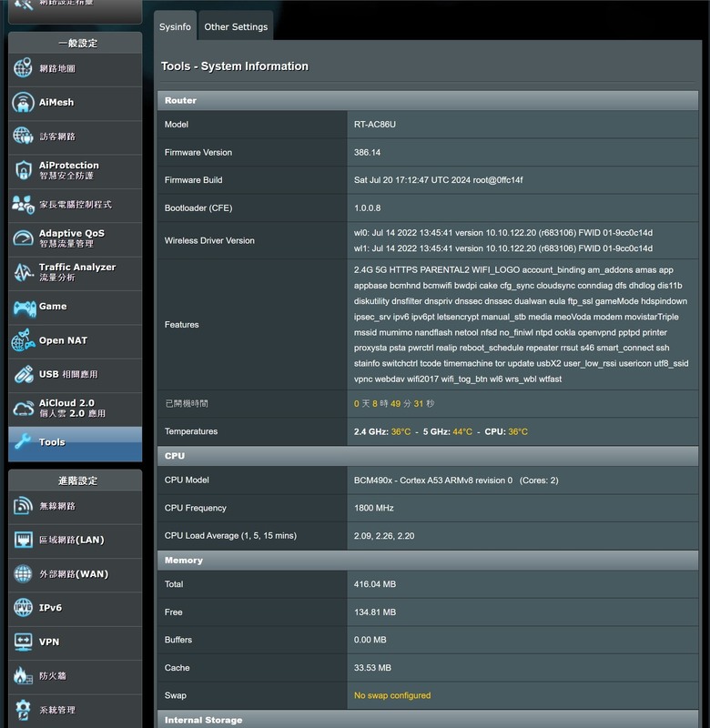Click the Game controller icon
This screenshot has height=728, width=710.
[x=25, y=308]
